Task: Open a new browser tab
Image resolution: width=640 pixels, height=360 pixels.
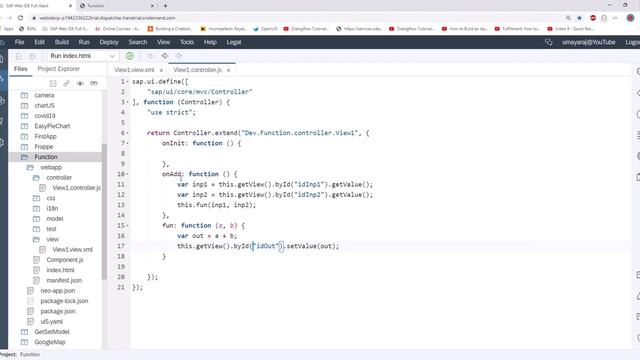Action: 165,6
